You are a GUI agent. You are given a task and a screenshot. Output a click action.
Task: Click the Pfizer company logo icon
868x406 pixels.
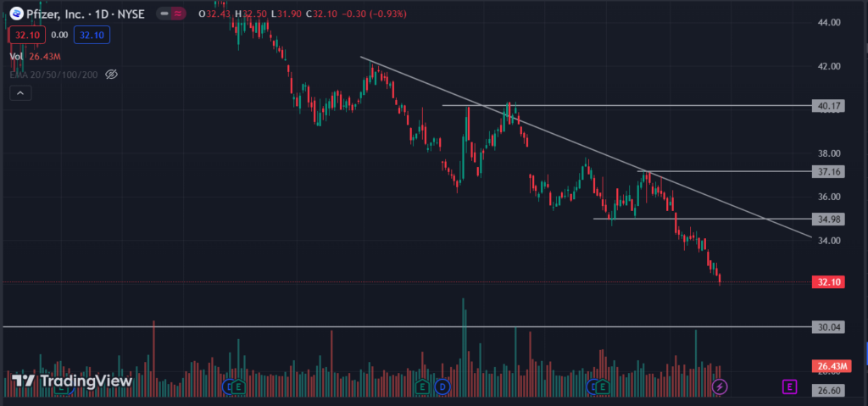[17, 14]
